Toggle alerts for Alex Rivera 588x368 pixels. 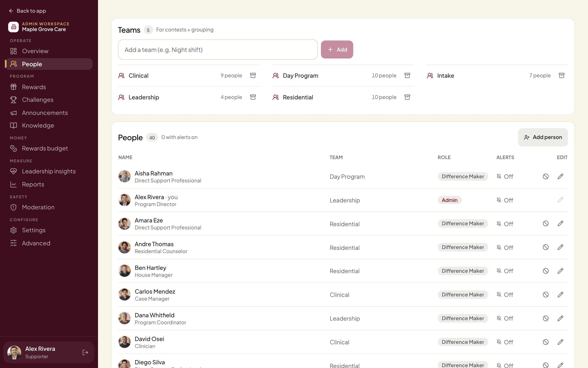[505, 200]
